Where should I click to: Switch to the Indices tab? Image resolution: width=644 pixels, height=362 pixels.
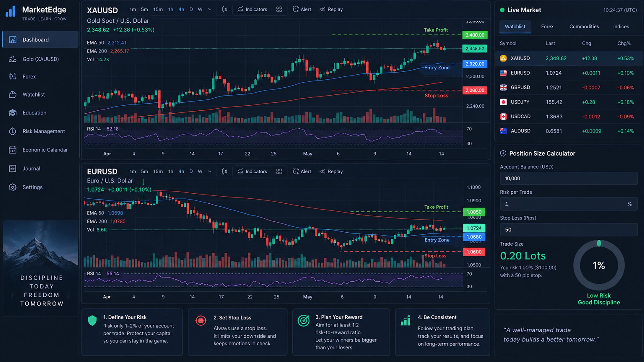(621, 26)
